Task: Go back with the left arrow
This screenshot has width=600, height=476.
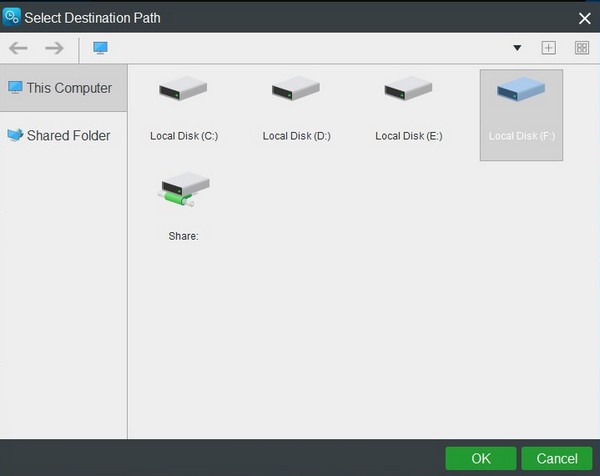Action: point(18,48)
